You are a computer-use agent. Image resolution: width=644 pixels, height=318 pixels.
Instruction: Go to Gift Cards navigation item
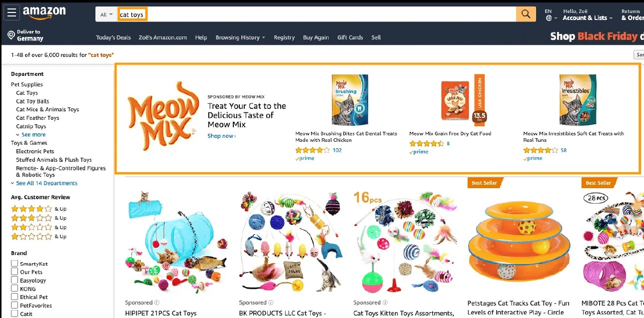click(x=350, y=37)
